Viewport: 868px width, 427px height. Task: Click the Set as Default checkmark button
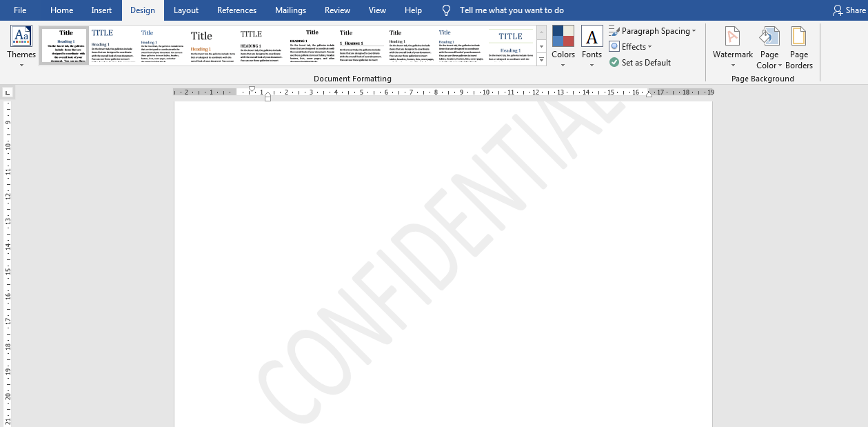(x=614, y=63)
